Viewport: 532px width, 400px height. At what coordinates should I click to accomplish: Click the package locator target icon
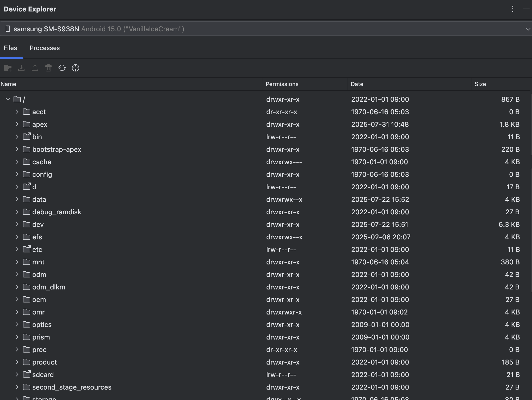click(x=76, y=68)
